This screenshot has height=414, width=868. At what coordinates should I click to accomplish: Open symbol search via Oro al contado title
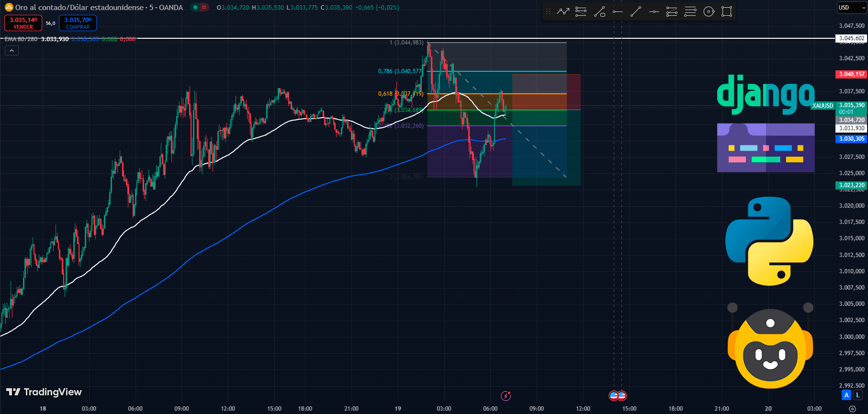(x=99, y=7)
